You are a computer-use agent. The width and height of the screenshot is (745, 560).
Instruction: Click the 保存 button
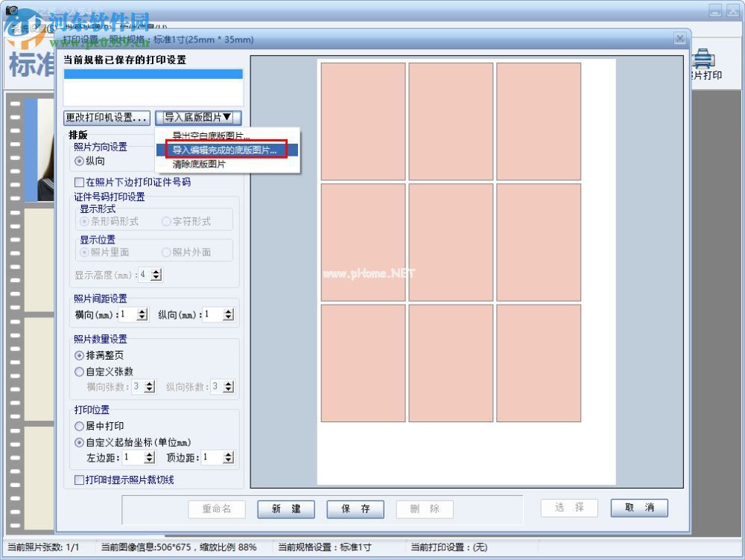pyautogui.click(x=355, y=509)
